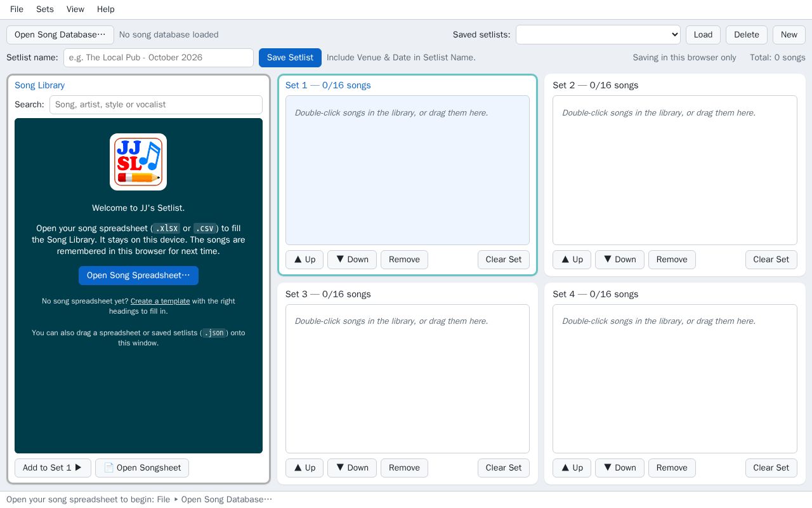
Task: Click Clear Set for Set 1
Action: point(504,260)
